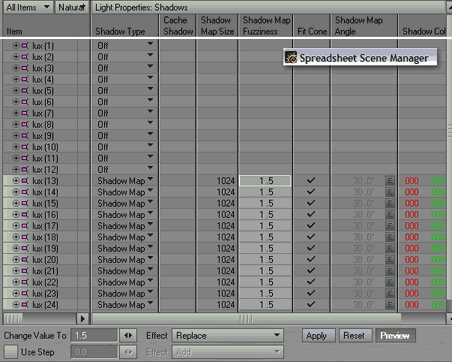Expand the lux (6) item tree
The height and width of the screenshot is (362, 452).
pyautogui.click(x=16, y=102)
